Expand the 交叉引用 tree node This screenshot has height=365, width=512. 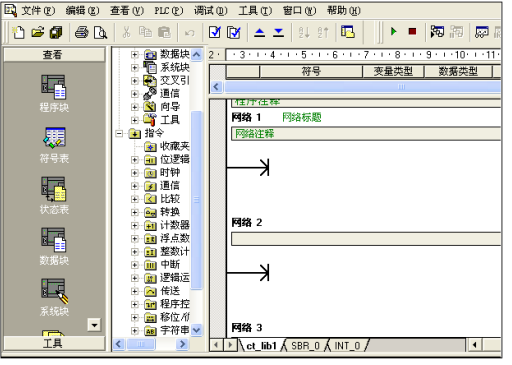coord(134,81)
